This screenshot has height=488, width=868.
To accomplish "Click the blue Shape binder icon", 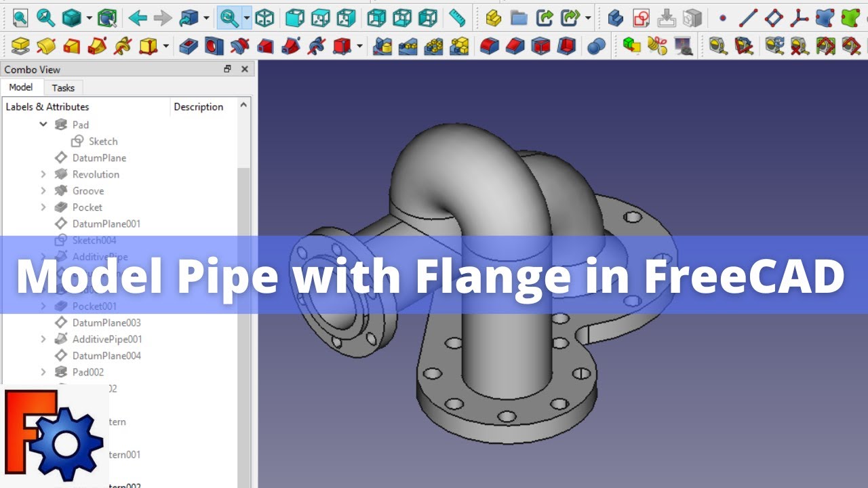I will pos(825,18).
